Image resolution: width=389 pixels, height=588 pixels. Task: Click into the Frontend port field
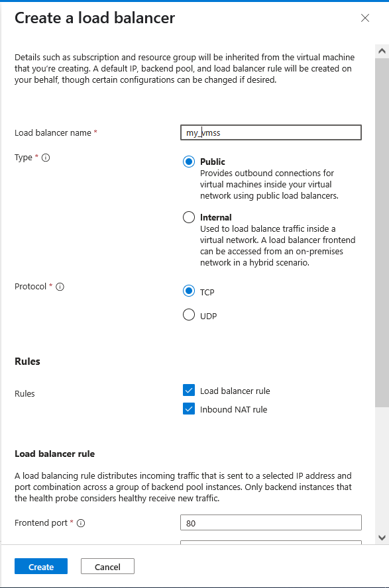coord(271,522)
